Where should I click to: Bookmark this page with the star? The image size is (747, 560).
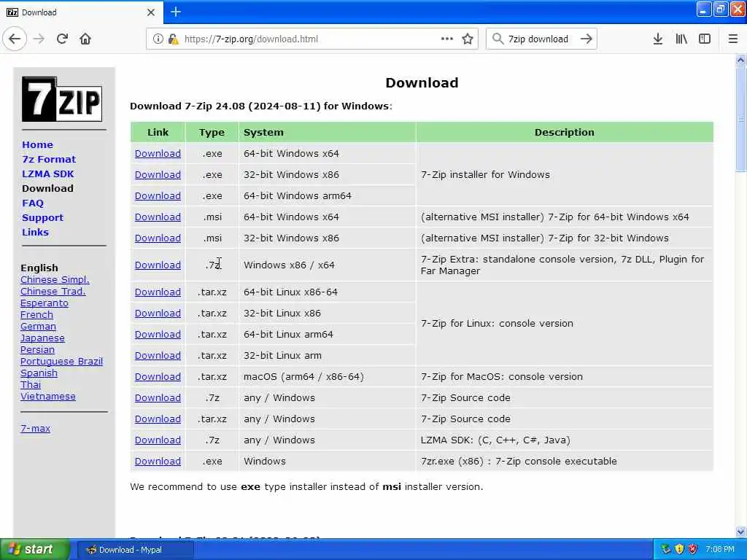pos(468,39)
